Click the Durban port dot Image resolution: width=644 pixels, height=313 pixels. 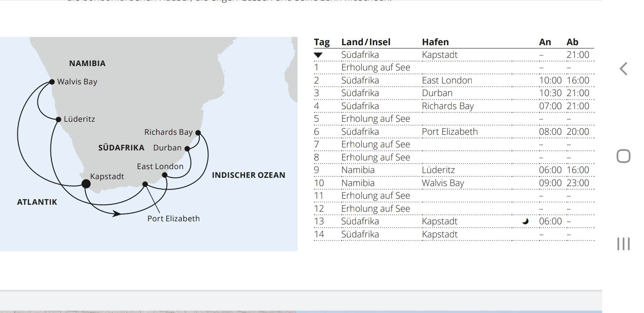(187, 149)
